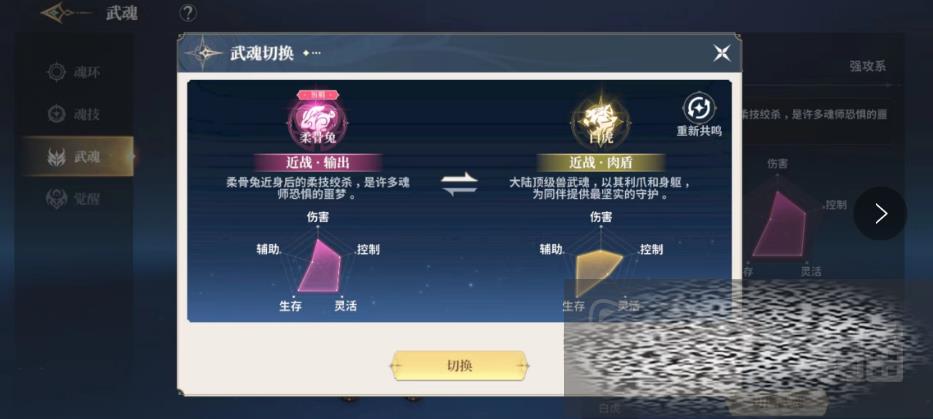Click the 重新共鸣 re-resonate icon
933x419 pixels.
pos(699,110)
